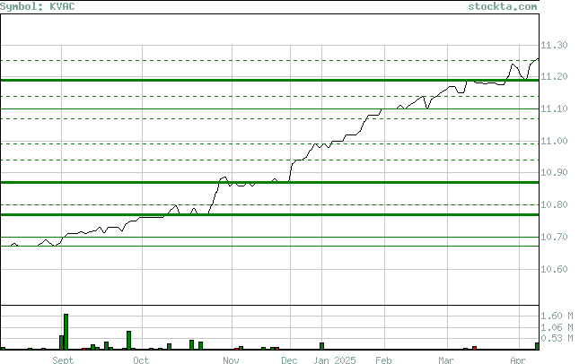Click the 11.30 price axis label
Screen dimensions: 588x364
[x=554, y=45]
